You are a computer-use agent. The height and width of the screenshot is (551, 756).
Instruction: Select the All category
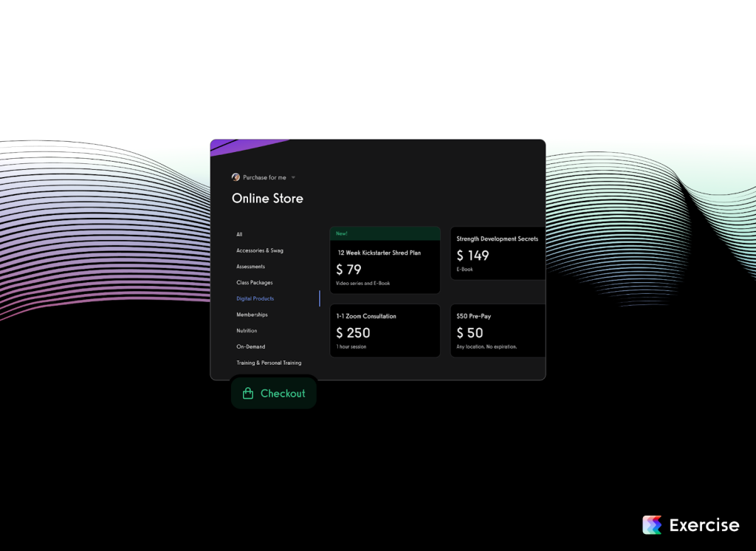point(239,235)
